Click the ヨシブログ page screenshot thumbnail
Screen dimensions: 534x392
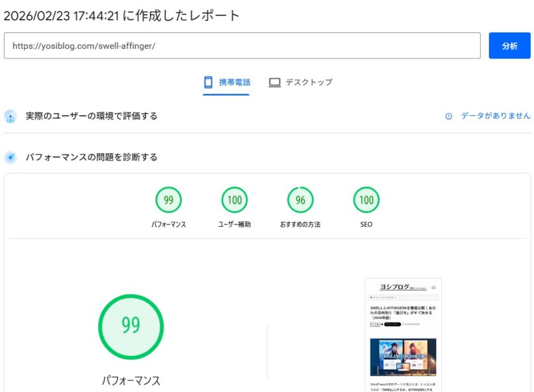tap(403, 334)
